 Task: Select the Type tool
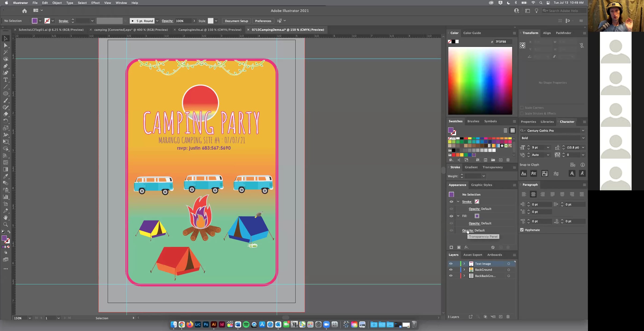(5, 80)
